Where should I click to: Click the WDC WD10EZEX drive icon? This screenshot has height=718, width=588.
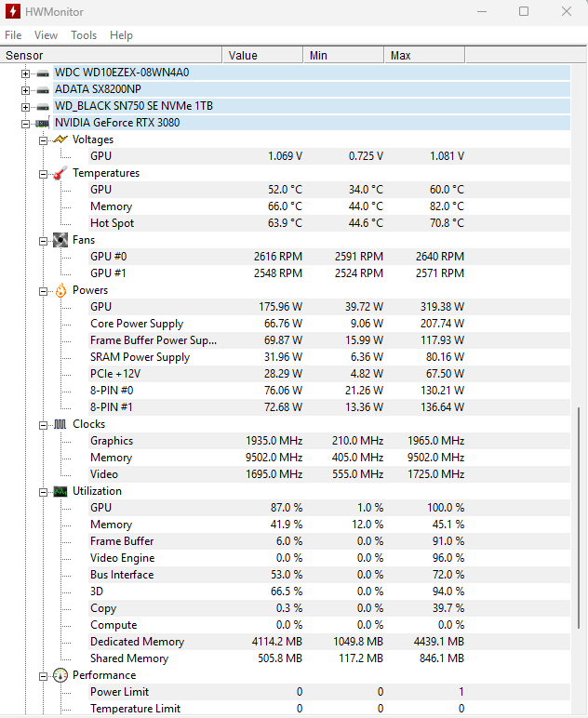[x=43, y=73]
